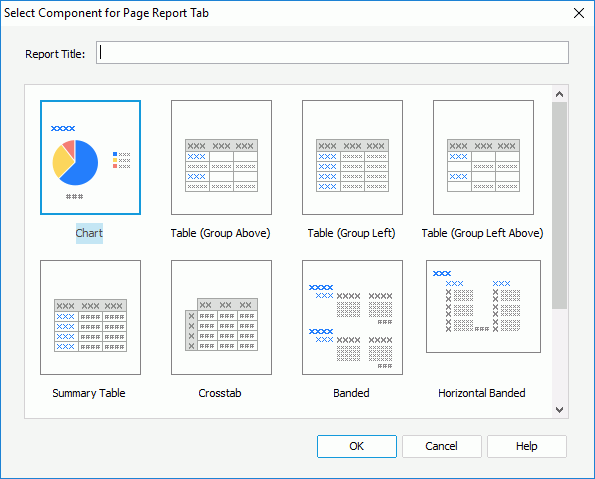Select the Crosstab component thumbnail
This screenshot has height=479, width=595.
[221, 317]
